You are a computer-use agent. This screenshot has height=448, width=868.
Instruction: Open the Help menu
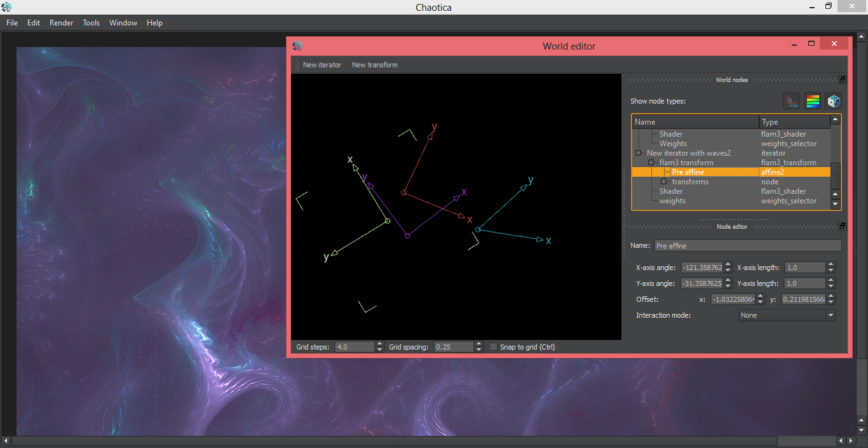[155, 23]
